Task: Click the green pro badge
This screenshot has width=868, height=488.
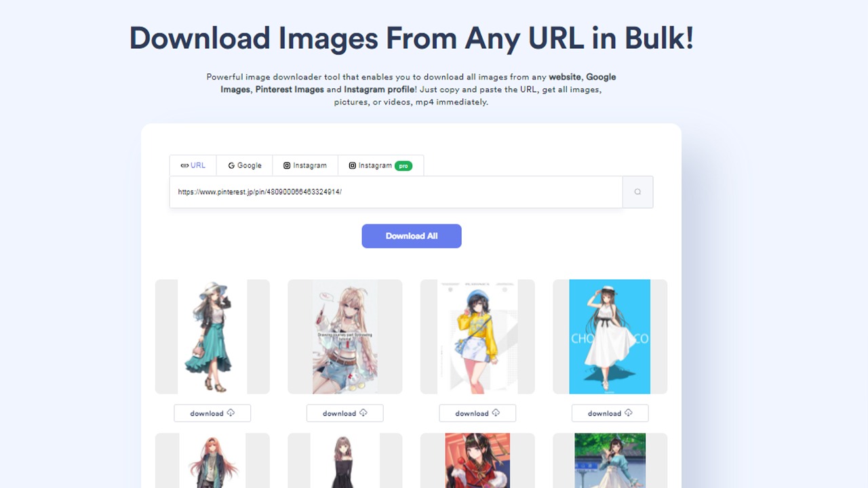Action: (403, 165)
